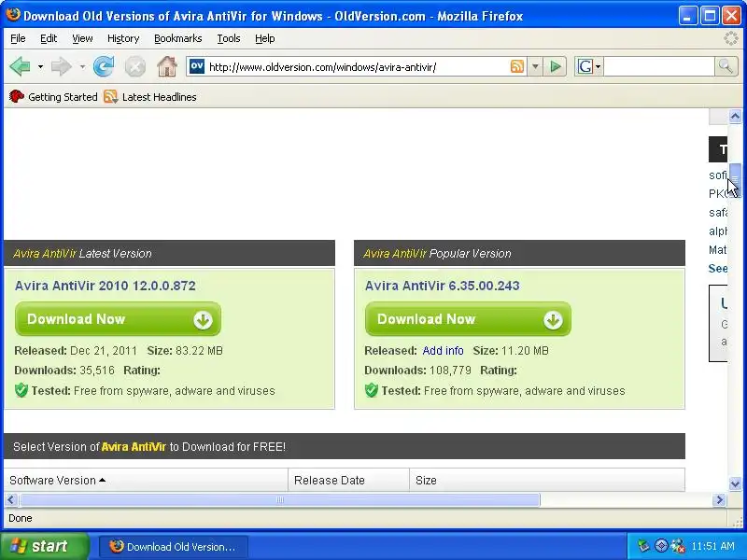Open the File menu
747x560 pixels.
click(18, 38)
